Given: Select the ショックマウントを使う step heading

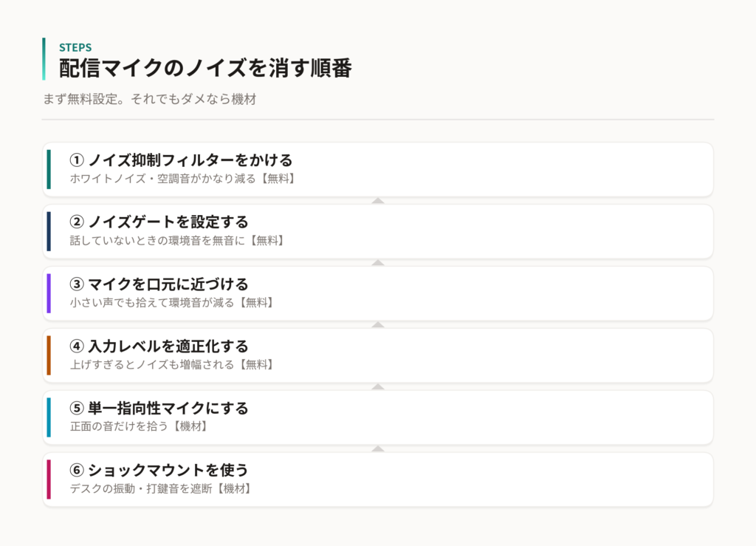Looking at the screenshot, I should coord(168,471).
